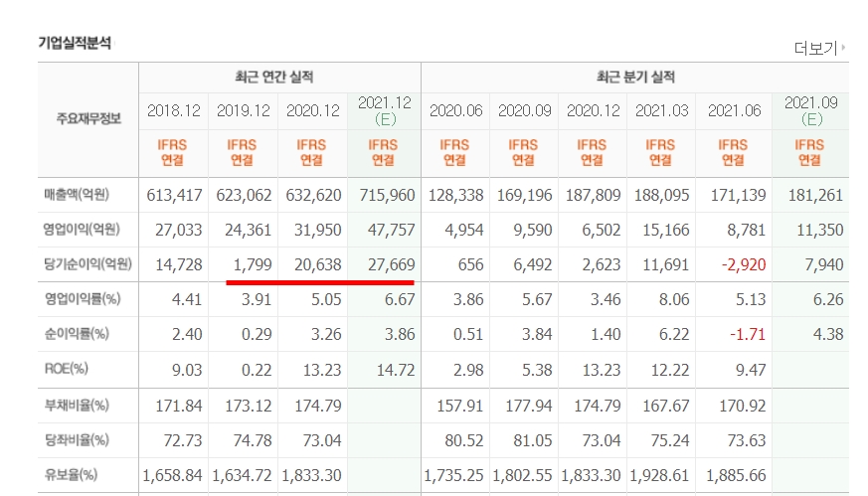The width and height of the screenshot is (868, 496).
Task: Select the 최근 분기 실적 header
Action: coord(635,77)
